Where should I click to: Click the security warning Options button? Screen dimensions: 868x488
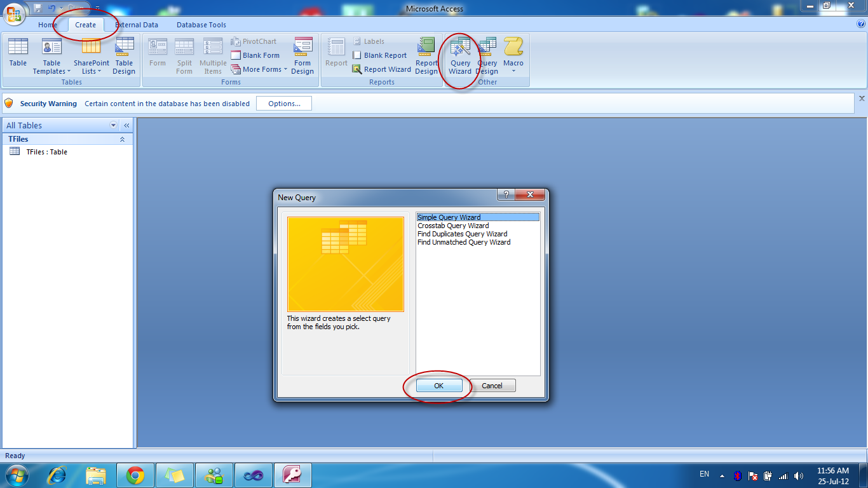point(284,104)
